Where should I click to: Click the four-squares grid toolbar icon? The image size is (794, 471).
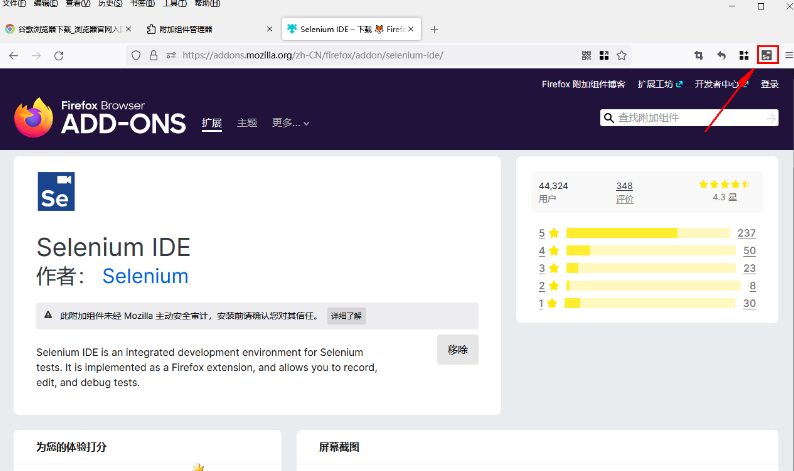click(744, 56)
